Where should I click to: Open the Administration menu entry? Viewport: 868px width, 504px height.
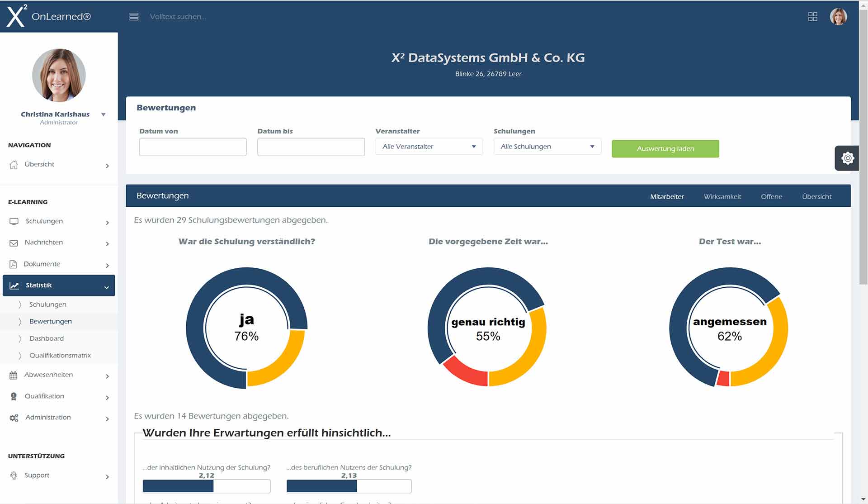[x=48, y=417]
